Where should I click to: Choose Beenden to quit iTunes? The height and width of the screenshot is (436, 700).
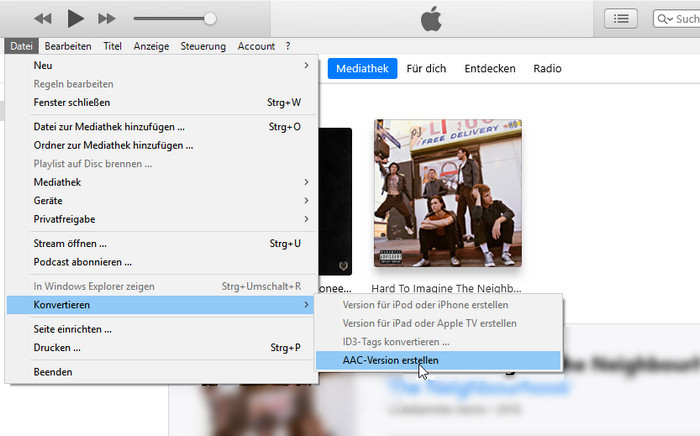(x=161, y=372)
